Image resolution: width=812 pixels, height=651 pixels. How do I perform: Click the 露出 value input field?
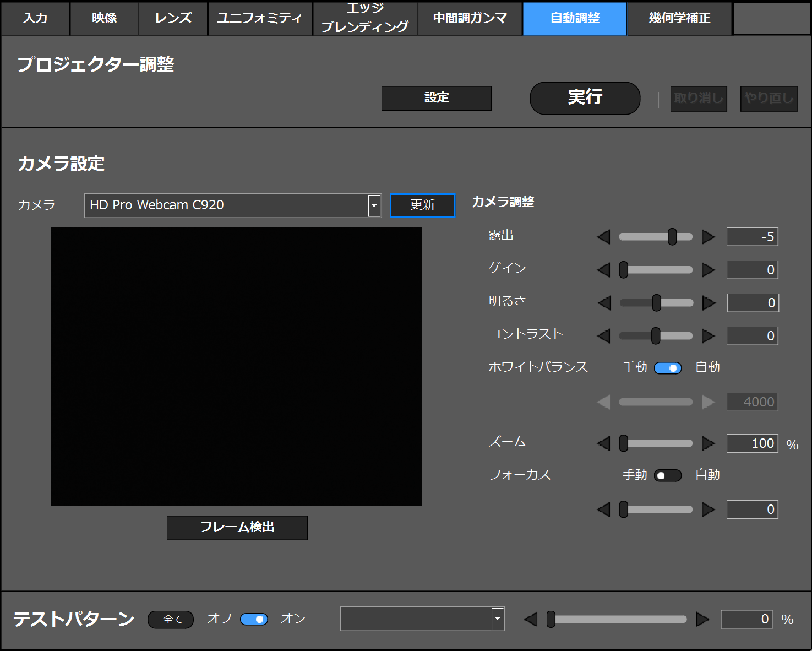751,237
